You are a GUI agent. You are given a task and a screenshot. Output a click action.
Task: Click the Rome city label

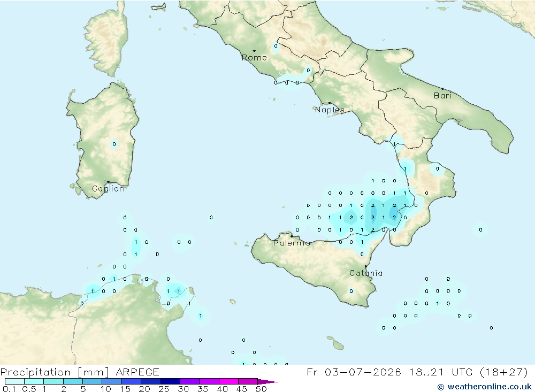point(254,58)
